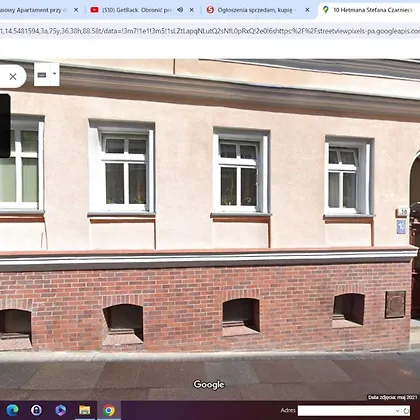
Task: Close the Ogłoszenia sprzedam tab
Action: [307, 10]
